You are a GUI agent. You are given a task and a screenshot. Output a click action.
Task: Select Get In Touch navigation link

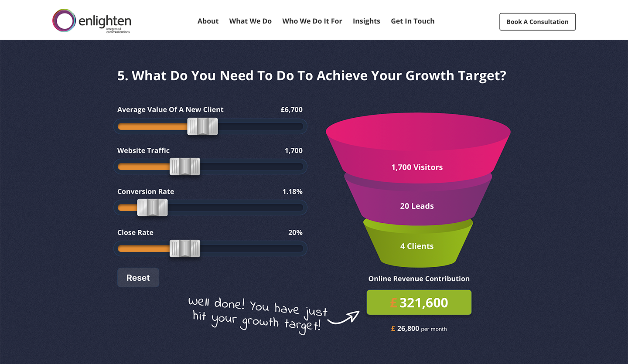413,21
